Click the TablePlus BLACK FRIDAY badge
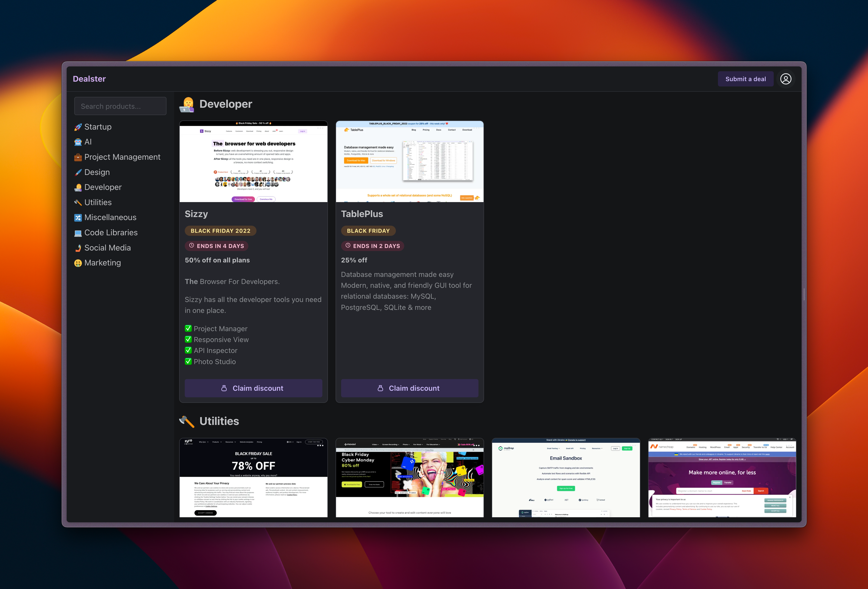868x589 pixels. pyautogui.click(x=368, y=231)
